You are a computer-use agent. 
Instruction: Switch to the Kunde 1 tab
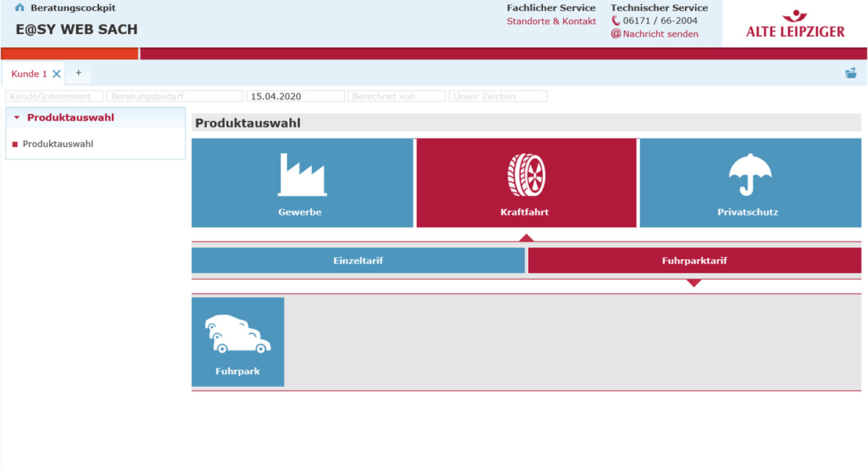pyautogui.click(x=29, y=74)
